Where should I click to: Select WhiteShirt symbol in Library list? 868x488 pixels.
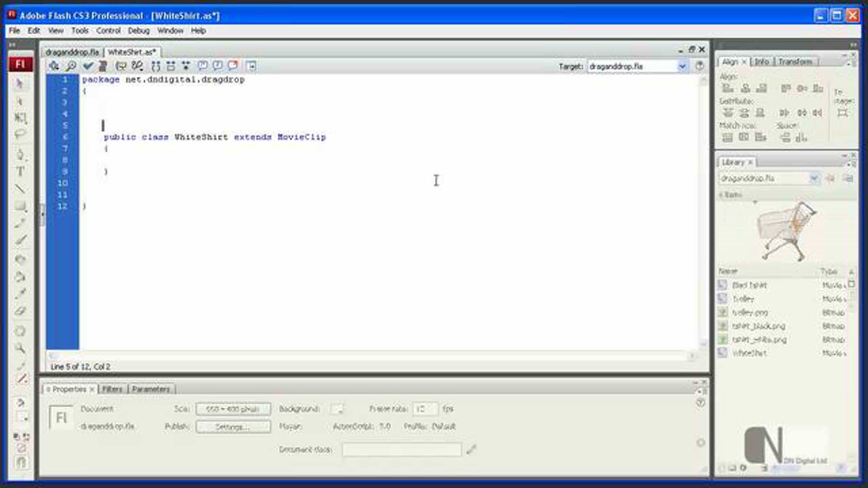pos(749,353)
